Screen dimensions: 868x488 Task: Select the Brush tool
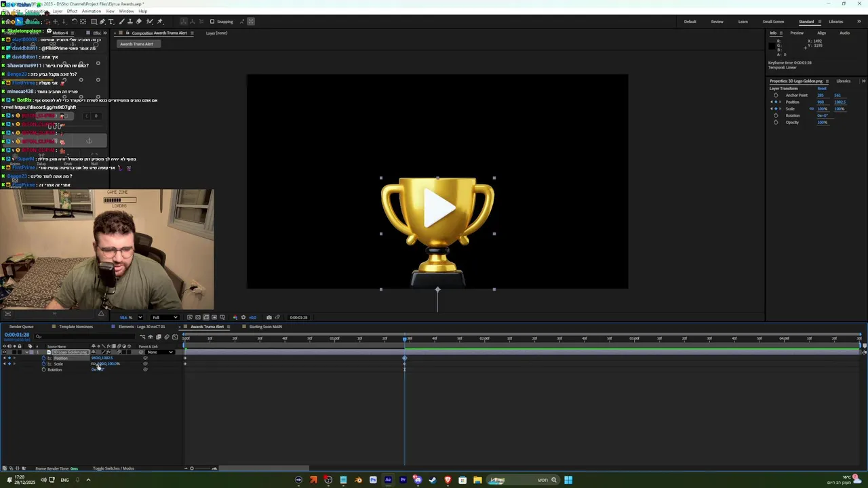click(x=122, y=22)
